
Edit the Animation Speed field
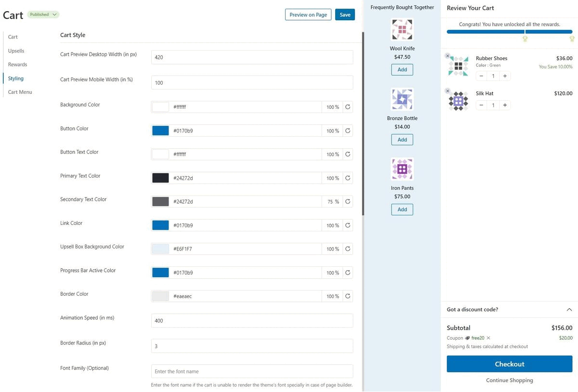[252, 321]
